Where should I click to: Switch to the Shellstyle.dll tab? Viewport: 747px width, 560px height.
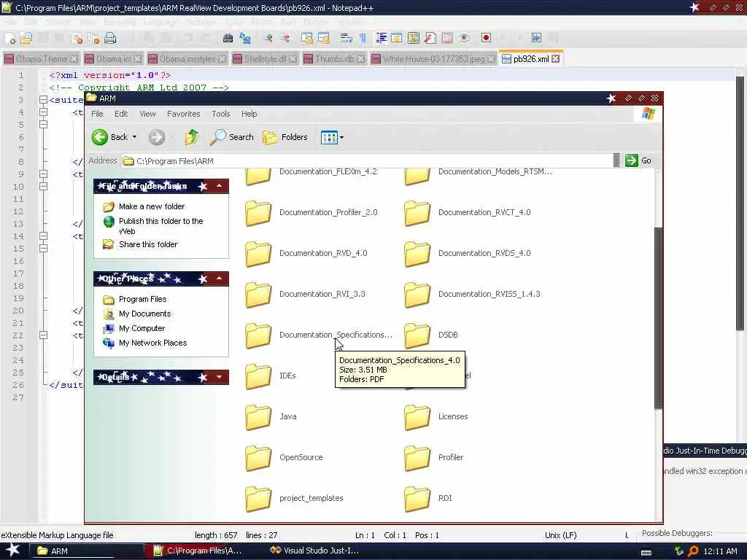pyautogui.click(x=265, y=58)
